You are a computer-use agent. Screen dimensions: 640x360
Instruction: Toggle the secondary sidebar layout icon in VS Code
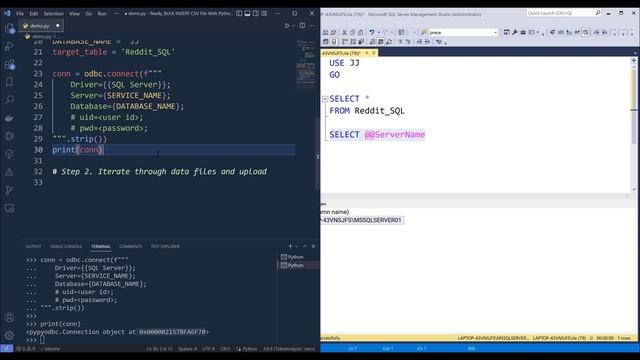point(256,13)
